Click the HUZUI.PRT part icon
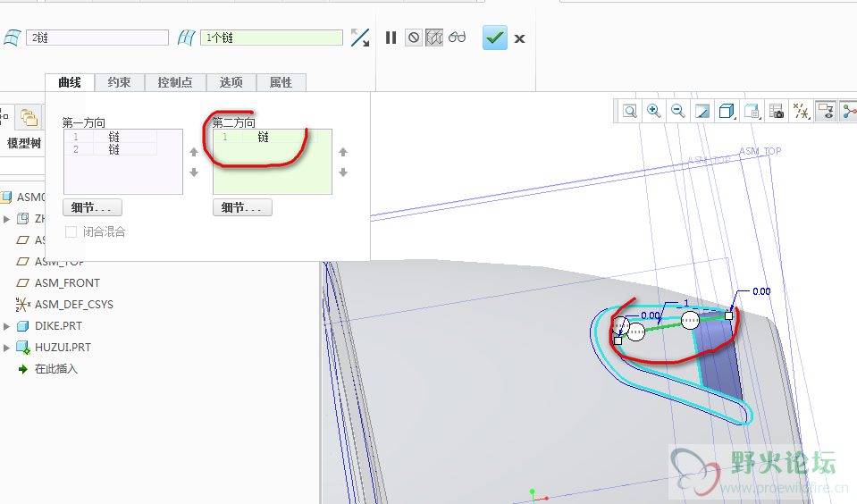The image size is (857, 504). pos(22,347)
